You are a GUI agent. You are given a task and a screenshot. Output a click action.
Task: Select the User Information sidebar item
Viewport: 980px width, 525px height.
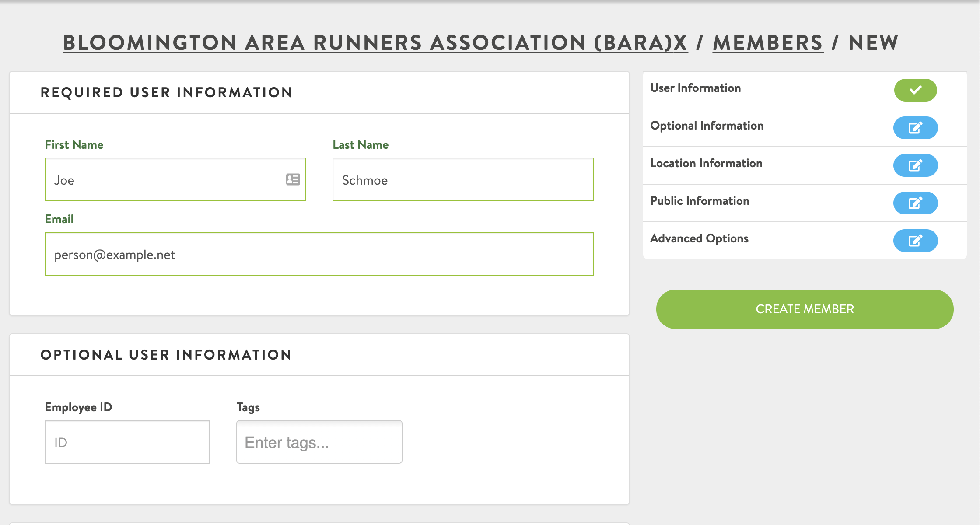[x=696, y=88]
